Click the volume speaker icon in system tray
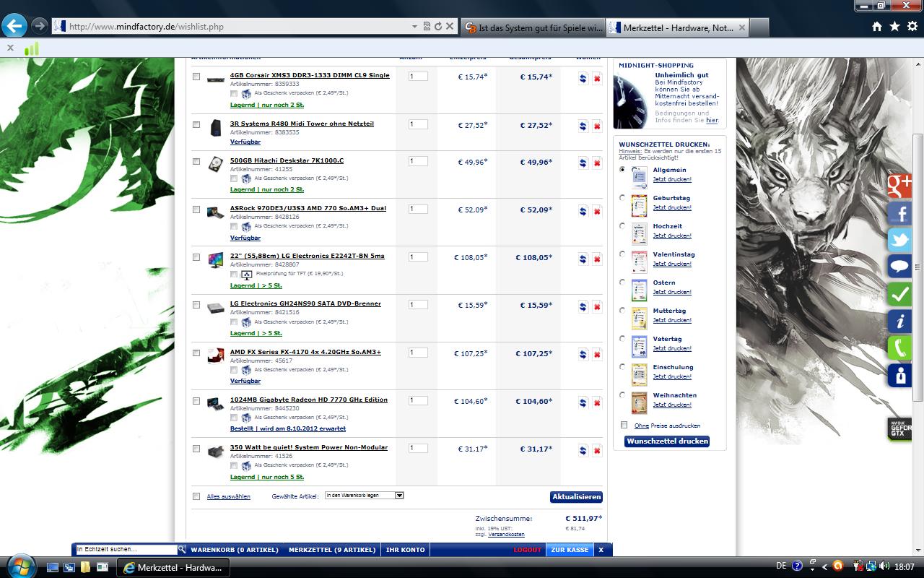 884,566
